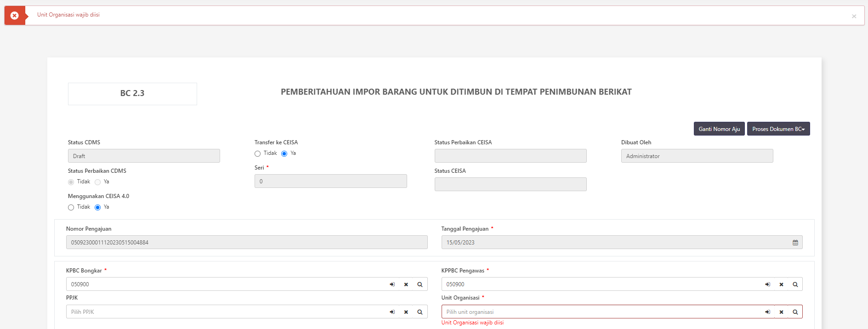Click the arrow icon in Unit Organisasi field
The width and height of the screenshot is (868, 329).
pyautogui.click(x=767, y=312)
